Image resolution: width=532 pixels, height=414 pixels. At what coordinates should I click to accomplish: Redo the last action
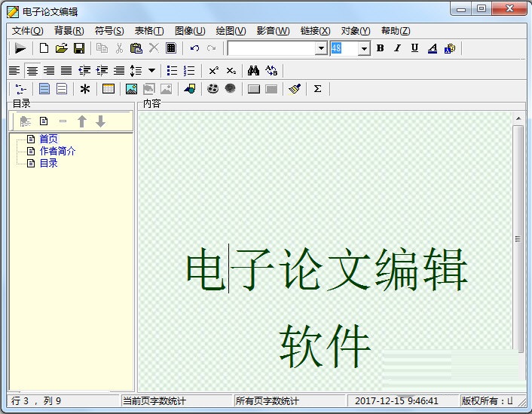click(212, 48)
